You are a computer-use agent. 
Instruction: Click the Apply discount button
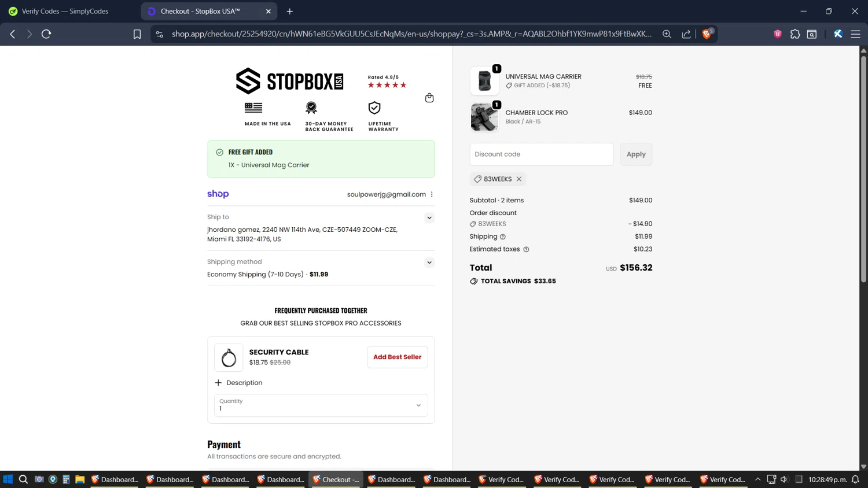click(x=636, y=154)
